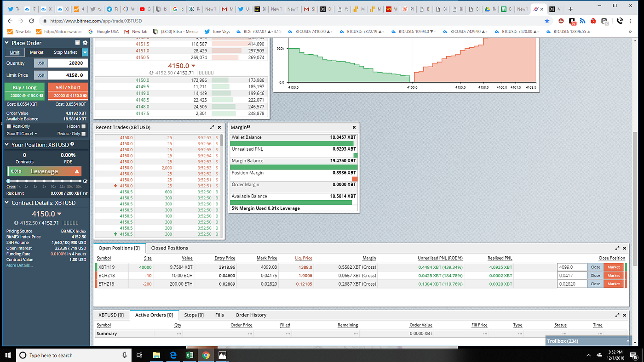
Task: Switch to the Closed Positions tab
Action: click(x=169, y=248)
